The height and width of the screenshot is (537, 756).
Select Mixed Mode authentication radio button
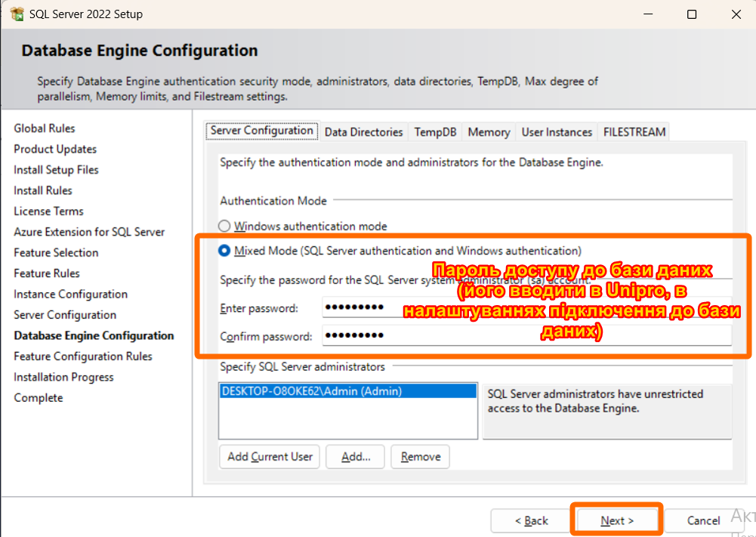[x=224, y=251]
